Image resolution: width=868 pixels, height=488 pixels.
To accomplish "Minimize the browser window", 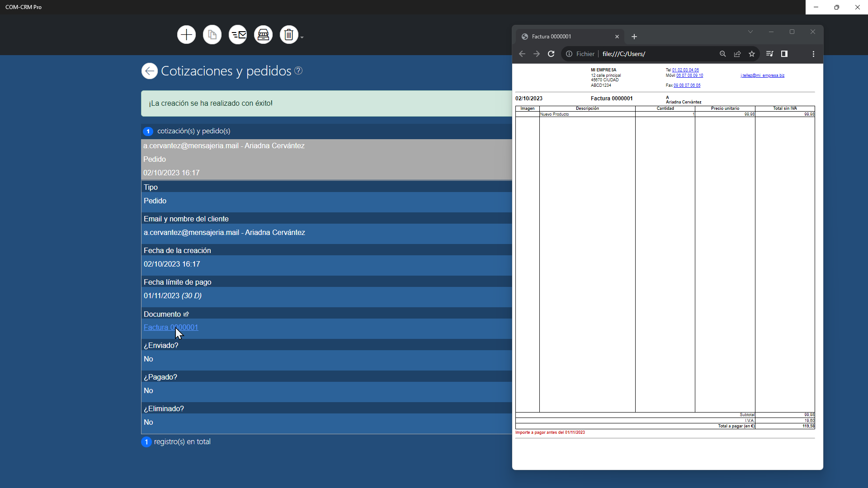I will [771, 32].
